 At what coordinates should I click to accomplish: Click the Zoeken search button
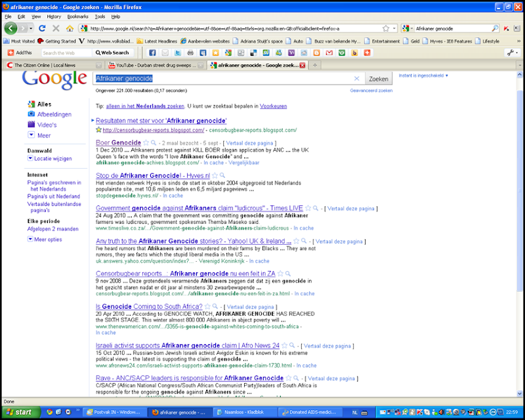click(x=379, y=79)
